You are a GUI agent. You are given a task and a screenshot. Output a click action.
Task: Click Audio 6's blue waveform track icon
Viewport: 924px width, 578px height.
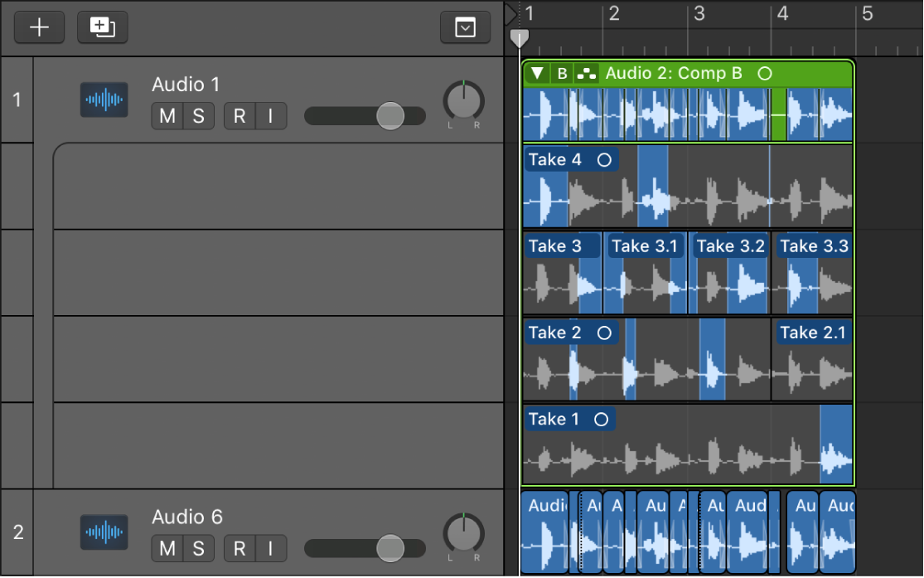tap(104, 532)
